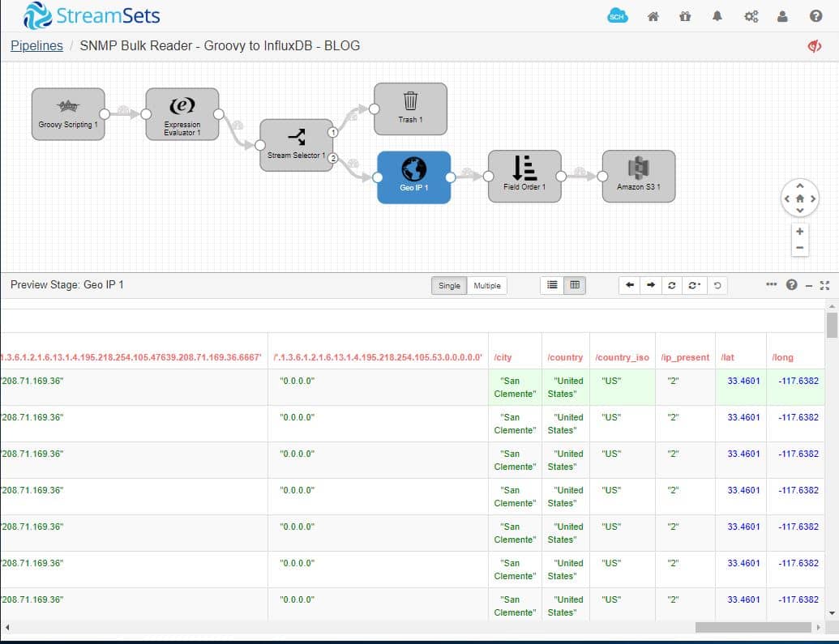The width and height of the screenshot is (839, 644).
Task: Open StreamSets notifications via the bell icon
Action: coord(717,15)
